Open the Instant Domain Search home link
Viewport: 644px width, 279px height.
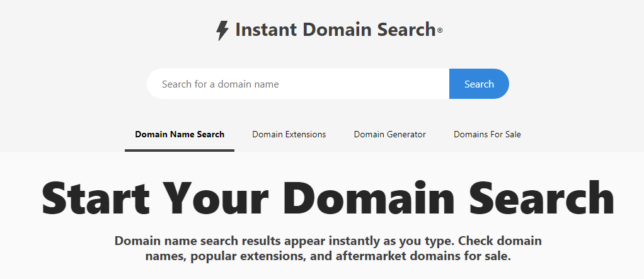click(x=329, y=30)
